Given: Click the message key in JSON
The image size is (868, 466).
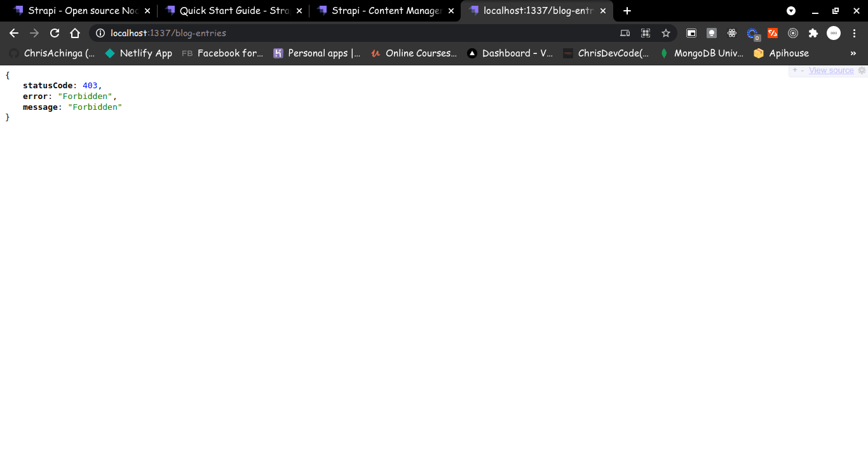Looking at the screenshot, I should (40, 107).
